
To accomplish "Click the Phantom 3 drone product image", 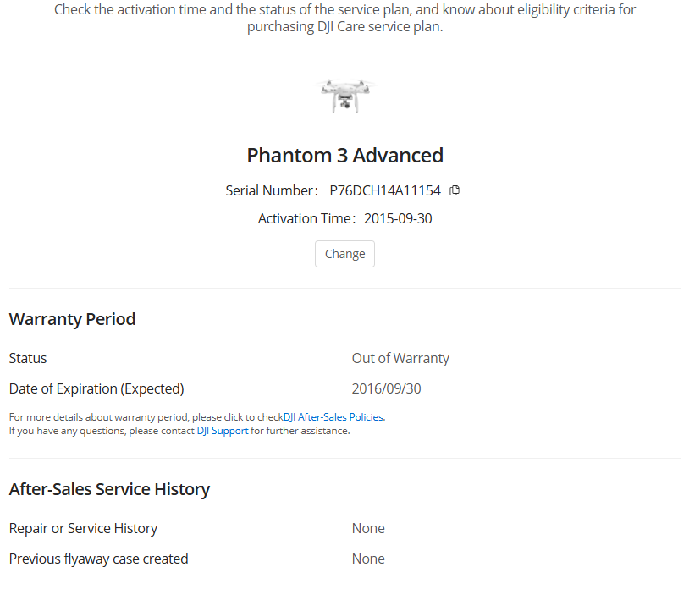I will point(345,96).
